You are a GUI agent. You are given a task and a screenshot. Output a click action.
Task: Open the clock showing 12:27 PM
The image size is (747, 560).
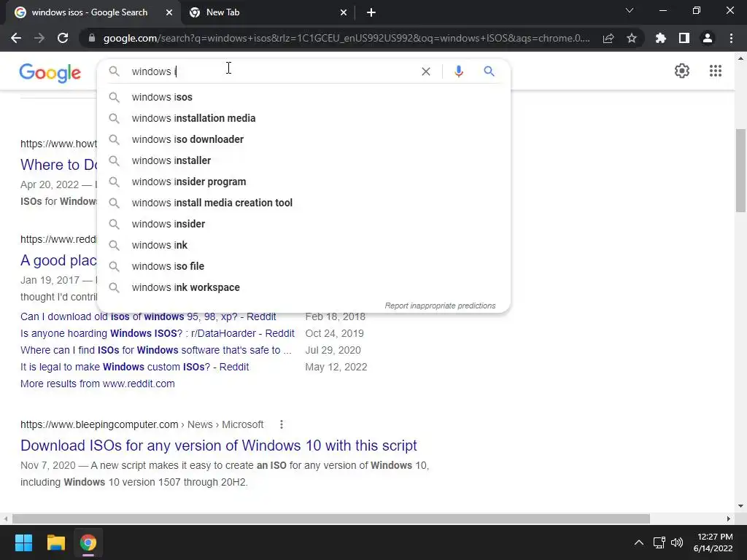point(713,542)
